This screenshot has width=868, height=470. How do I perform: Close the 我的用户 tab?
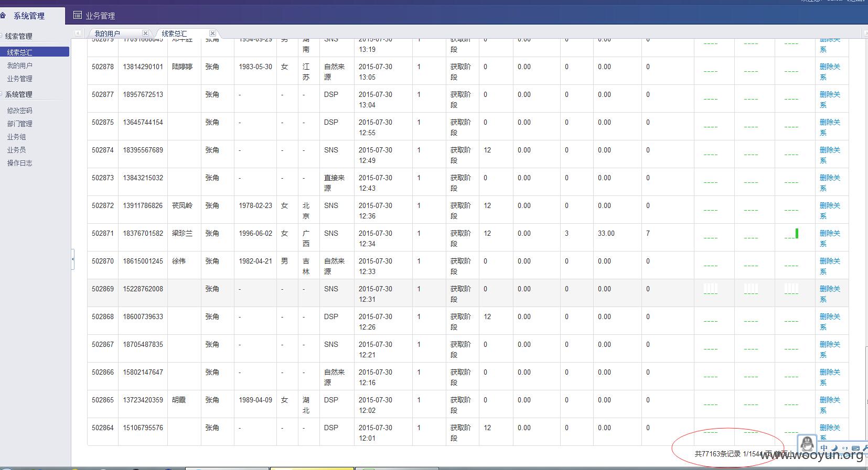[x=145, y=33]
